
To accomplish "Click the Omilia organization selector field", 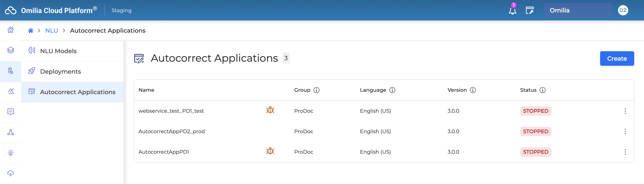I will point(578,10).
